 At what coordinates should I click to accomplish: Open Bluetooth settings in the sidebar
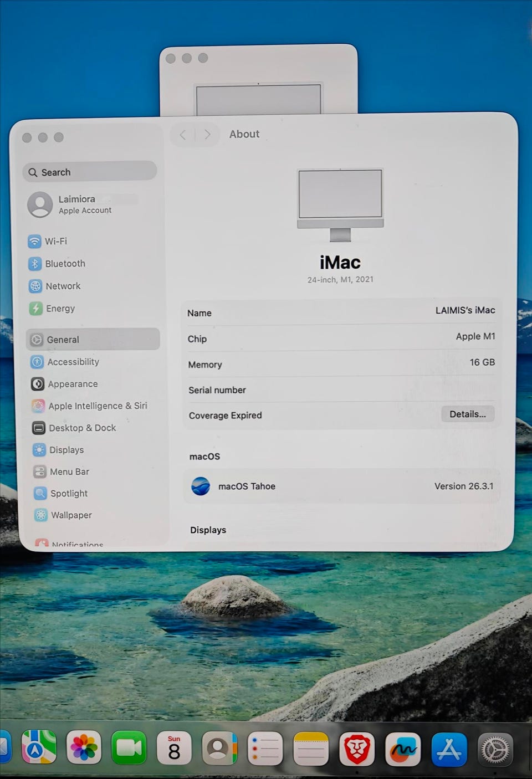coord(57,264)
